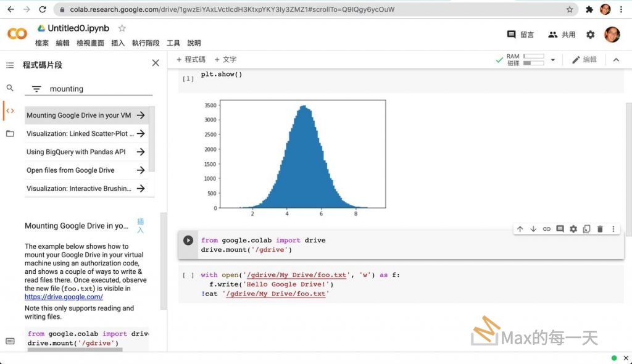The width and height of the screenshot is (632, 364).
Task: Open the drive.google.com link
Action: tap(64, 297)
